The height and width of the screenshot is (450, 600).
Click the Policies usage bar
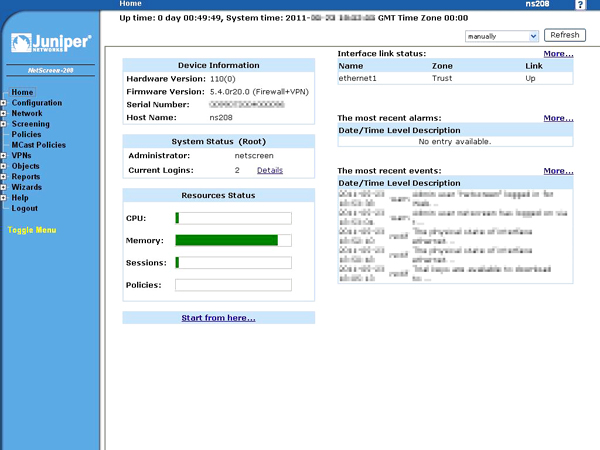click(x=233, y=285)
